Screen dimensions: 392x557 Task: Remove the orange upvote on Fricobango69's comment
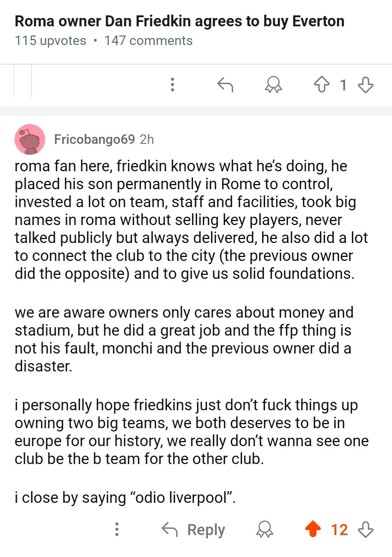313,529
